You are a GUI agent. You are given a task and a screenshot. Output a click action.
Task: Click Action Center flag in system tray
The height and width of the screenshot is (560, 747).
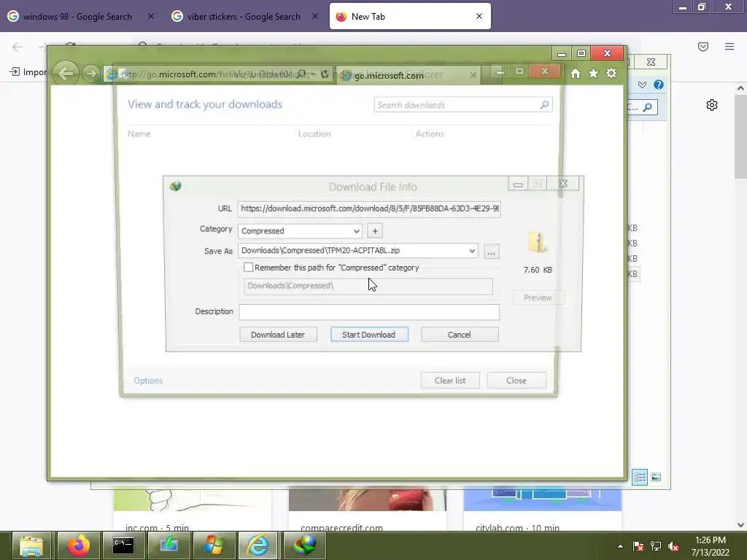(x=638, y=546)
